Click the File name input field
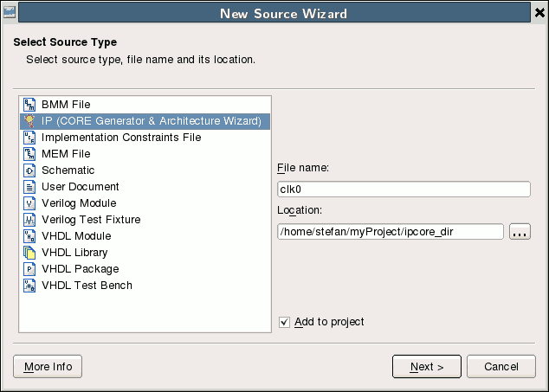Image resolution: width=549 pixels, height=392 pixels. (x=403, y=190)
